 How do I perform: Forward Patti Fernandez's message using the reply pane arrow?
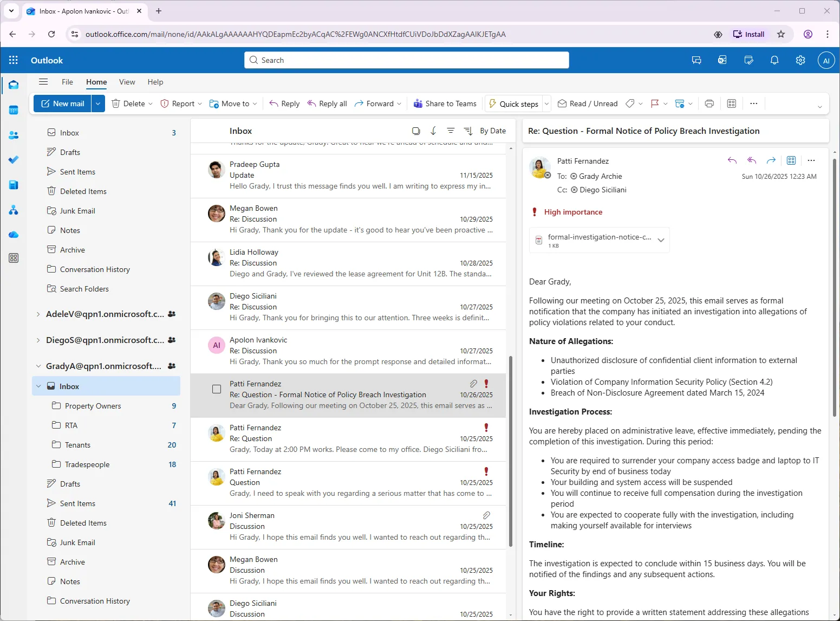point(771,160)
